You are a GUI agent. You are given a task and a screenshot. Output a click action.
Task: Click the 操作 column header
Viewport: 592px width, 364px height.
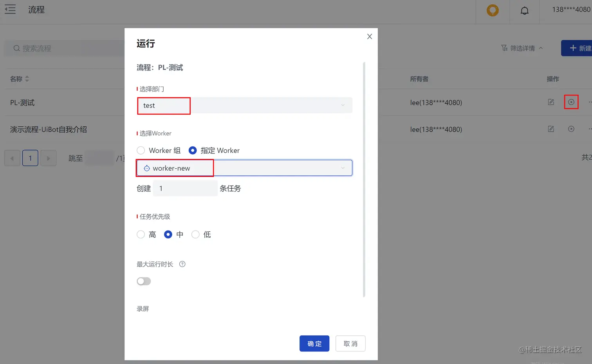(x=553, y=79)
